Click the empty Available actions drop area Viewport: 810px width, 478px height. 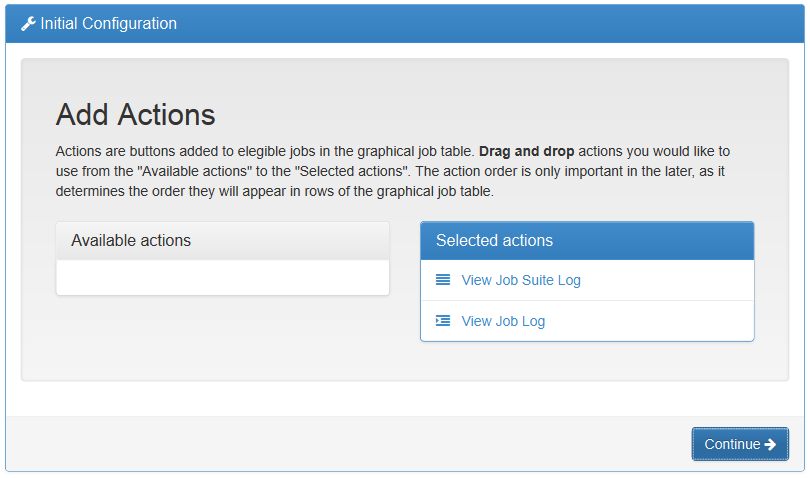pos(222,277)
